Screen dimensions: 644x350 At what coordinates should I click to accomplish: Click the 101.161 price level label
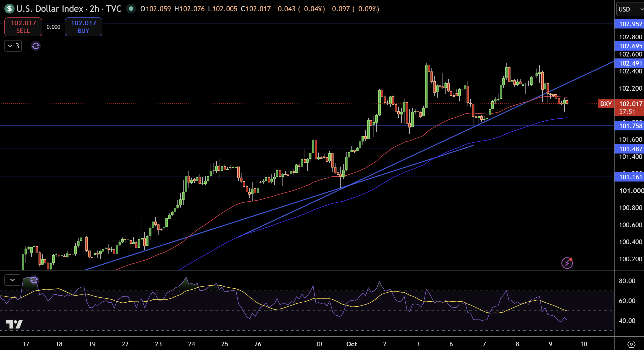click(x=629, y=177)
